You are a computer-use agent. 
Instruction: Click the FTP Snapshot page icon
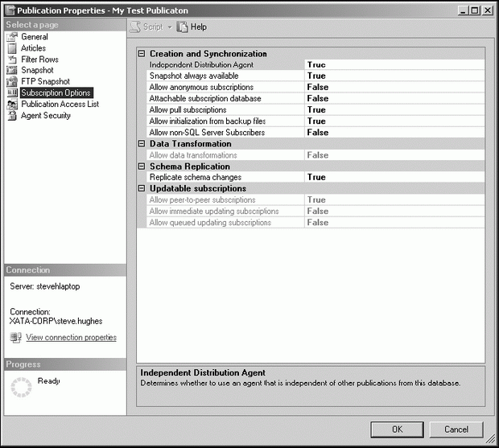(x=12, y=82)
